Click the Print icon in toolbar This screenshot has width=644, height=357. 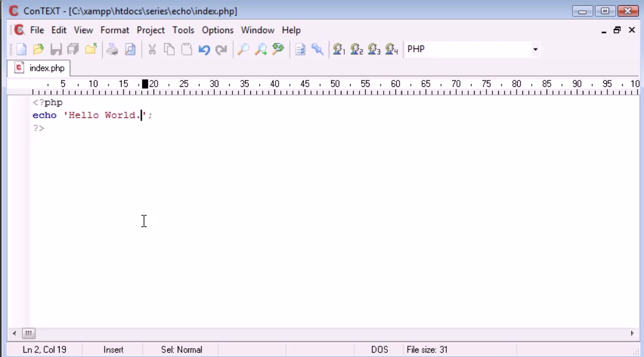(x=112, y=50)
